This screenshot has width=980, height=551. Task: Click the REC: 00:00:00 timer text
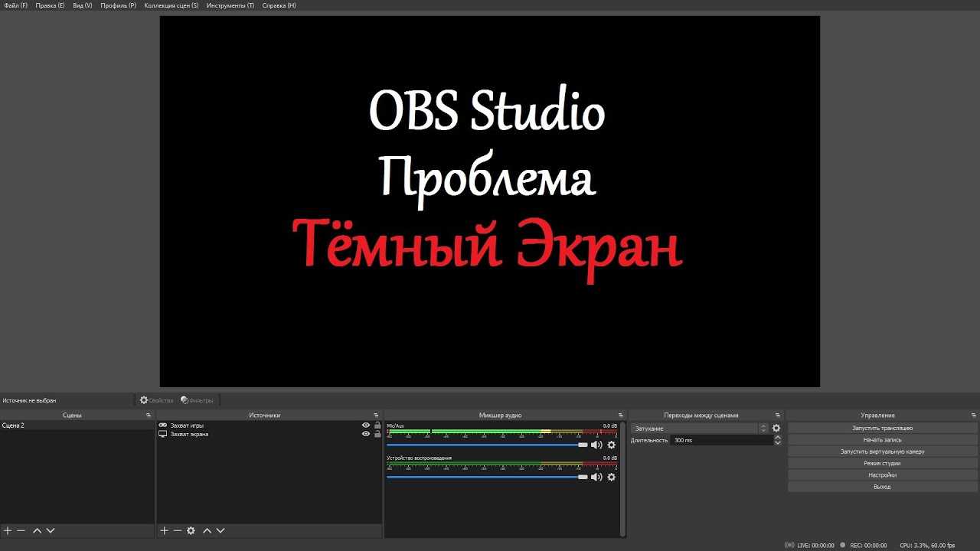[x=868, y=546]
